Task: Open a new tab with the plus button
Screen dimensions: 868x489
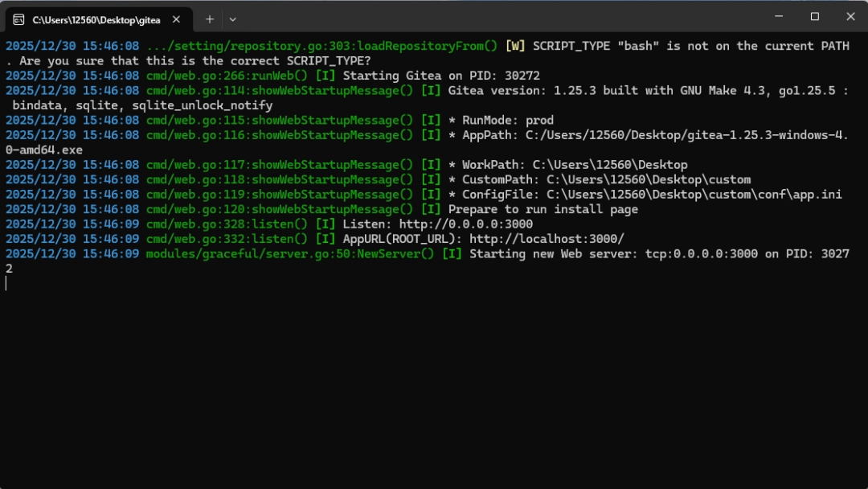Action: pyautogui.click(x=209, y=18)
